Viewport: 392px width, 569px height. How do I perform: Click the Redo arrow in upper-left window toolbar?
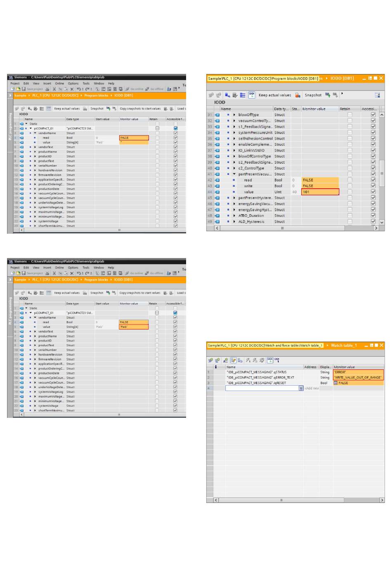coord(87,89)
